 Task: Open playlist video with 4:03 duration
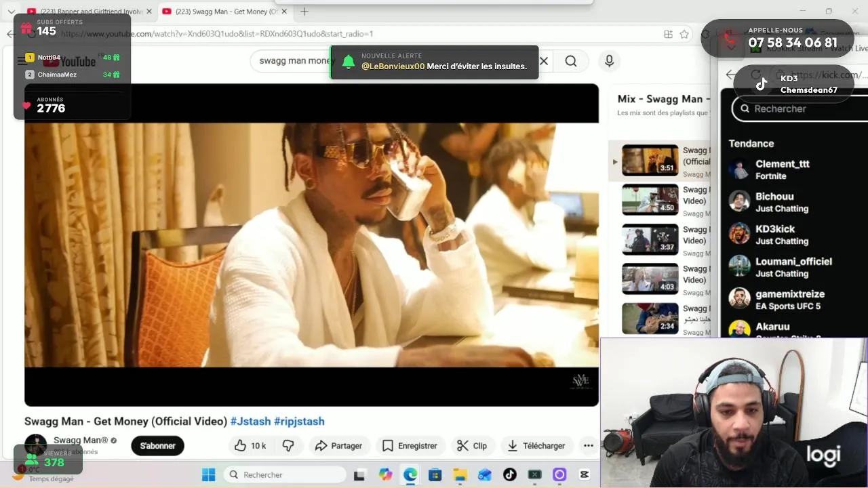[650, 279]
